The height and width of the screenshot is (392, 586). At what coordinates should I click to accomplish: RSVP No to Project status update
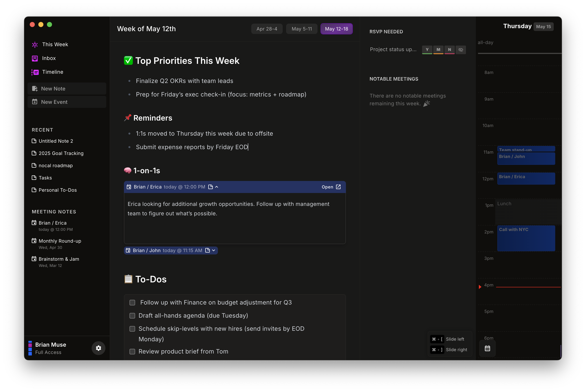pos(449,50)
